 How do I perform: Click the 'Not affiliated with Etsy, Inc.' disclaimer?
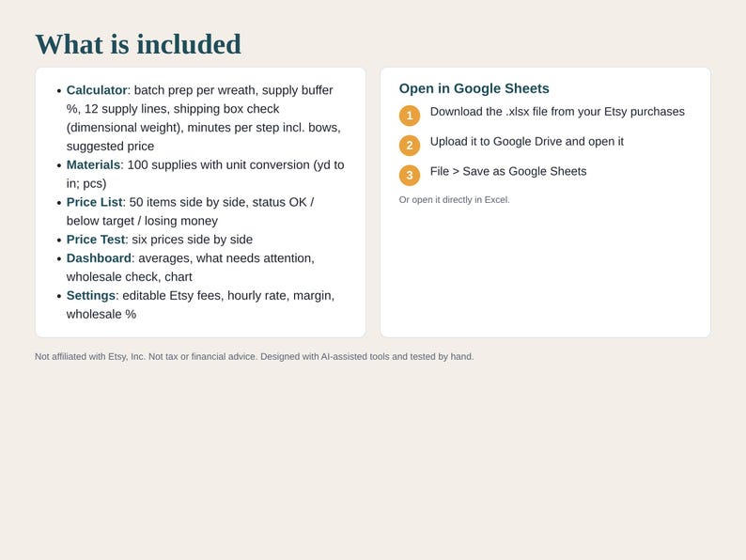pos(254,356)
